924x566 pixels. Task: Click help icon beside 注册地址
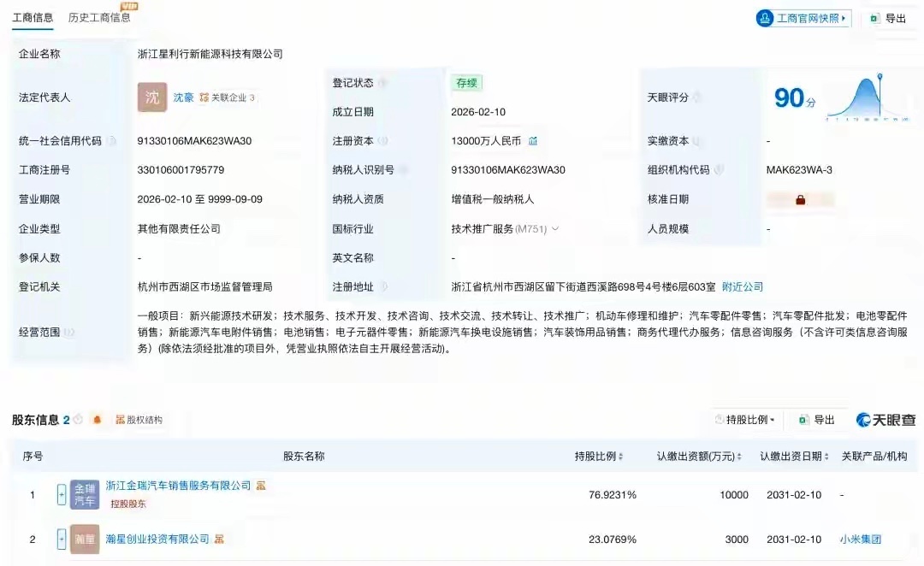[382, 286]
